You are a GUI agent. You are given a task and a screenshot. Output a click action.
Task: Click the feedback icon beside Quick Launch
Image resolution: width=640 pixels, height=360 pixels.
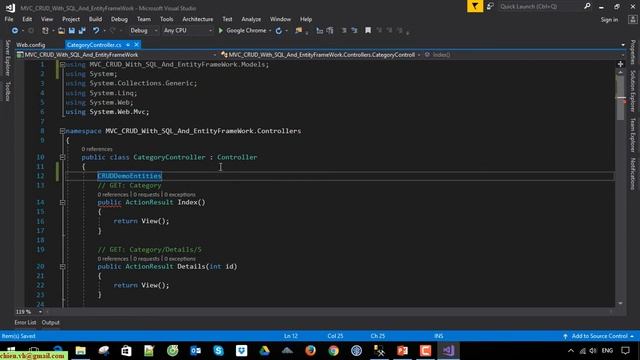coord(490,6)
